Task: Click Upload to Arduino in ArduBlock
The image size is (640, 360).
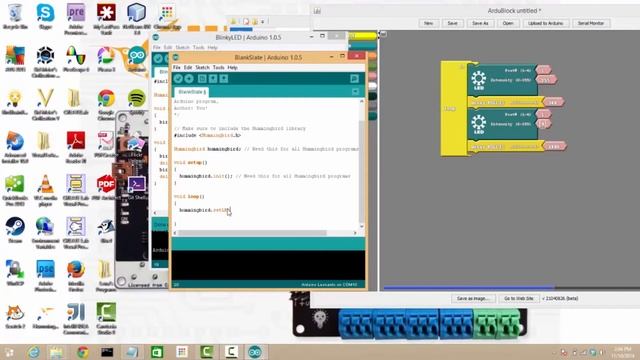Action: click(x=545, y=23)
